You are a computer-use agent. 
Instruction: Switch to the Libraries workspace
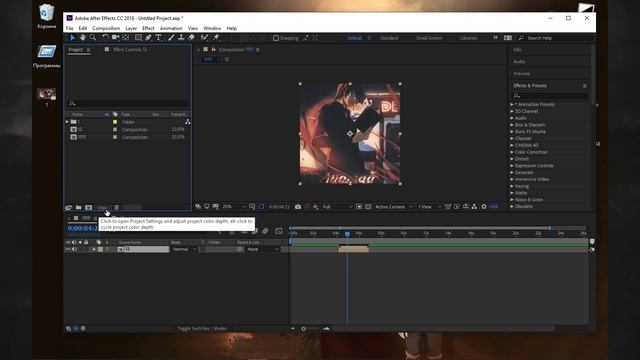click(468, 38)
